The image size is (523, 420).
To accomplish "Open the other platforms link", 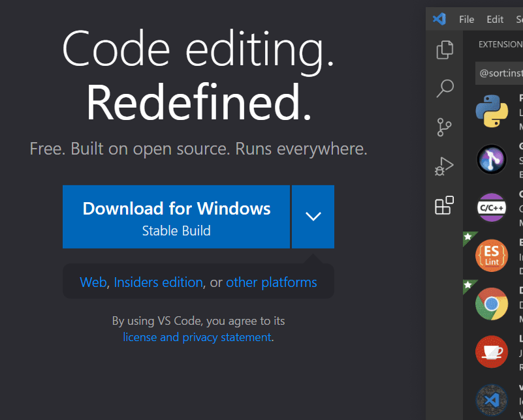I will coord(272,282).
